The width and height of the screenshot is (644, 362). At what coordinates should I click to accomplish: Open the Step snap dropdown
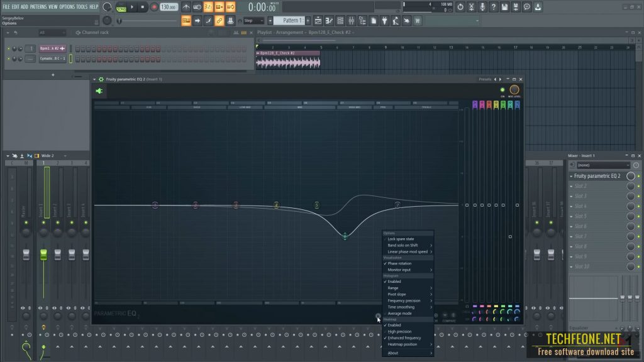point(253,21)
